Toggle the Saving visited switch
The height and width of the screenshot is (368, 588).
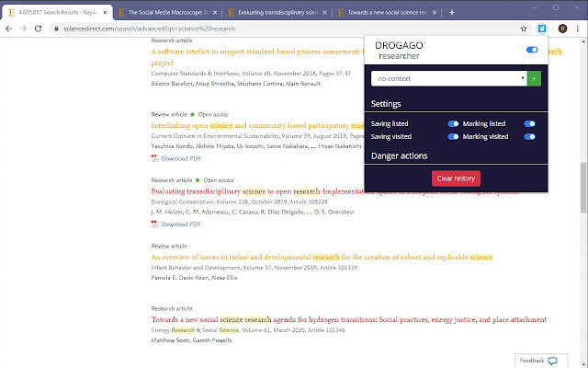pyautogui.click(x=453, y=136)
